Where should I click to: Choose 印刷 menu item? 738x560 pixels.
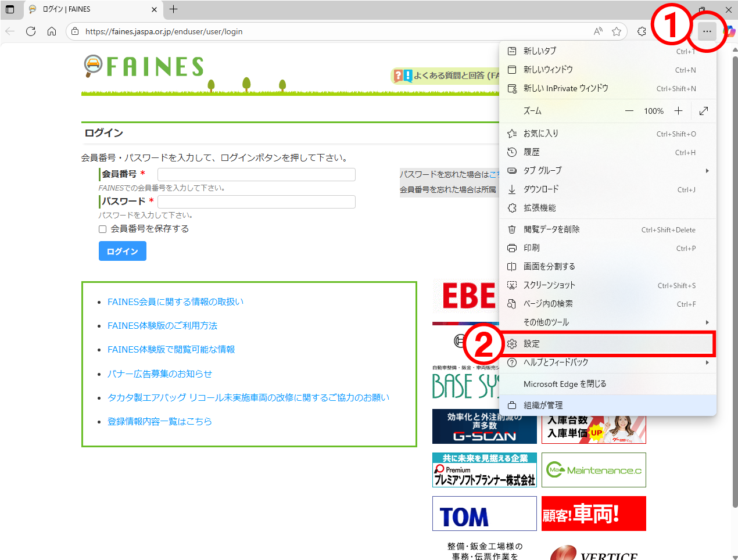tap(608, 248)
